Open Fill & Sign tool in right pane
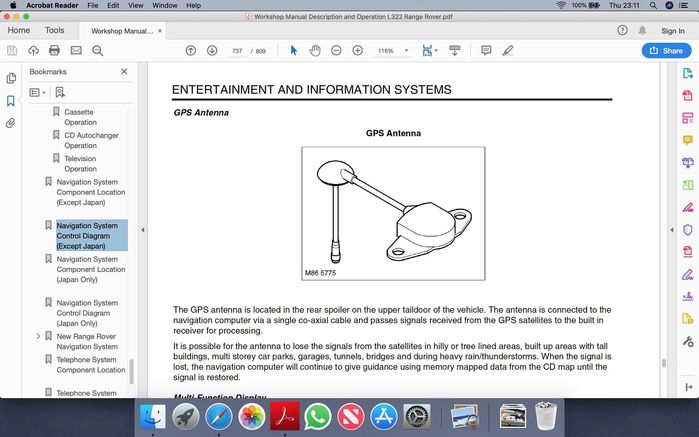 coord(687,274)
